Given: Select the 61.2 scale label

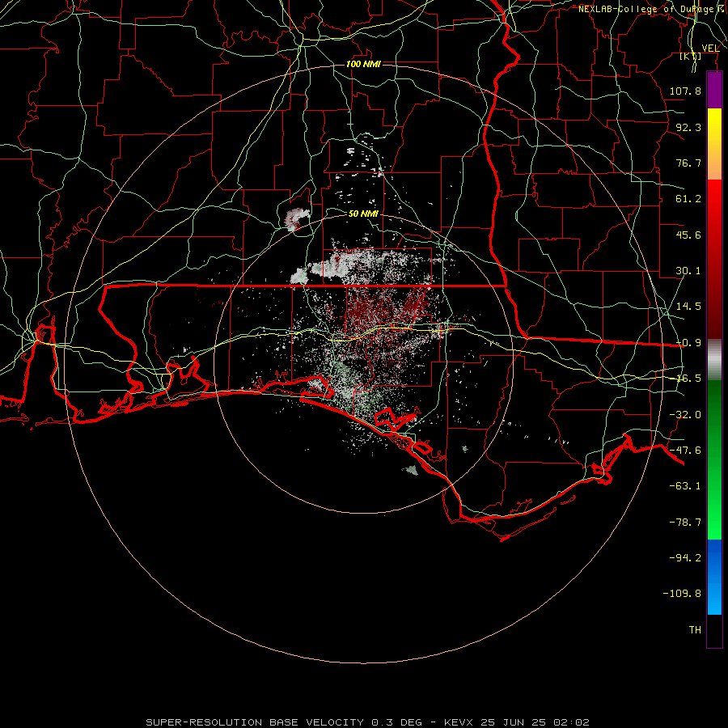Looking at the screenshot, I should click(x=688, y=199).
